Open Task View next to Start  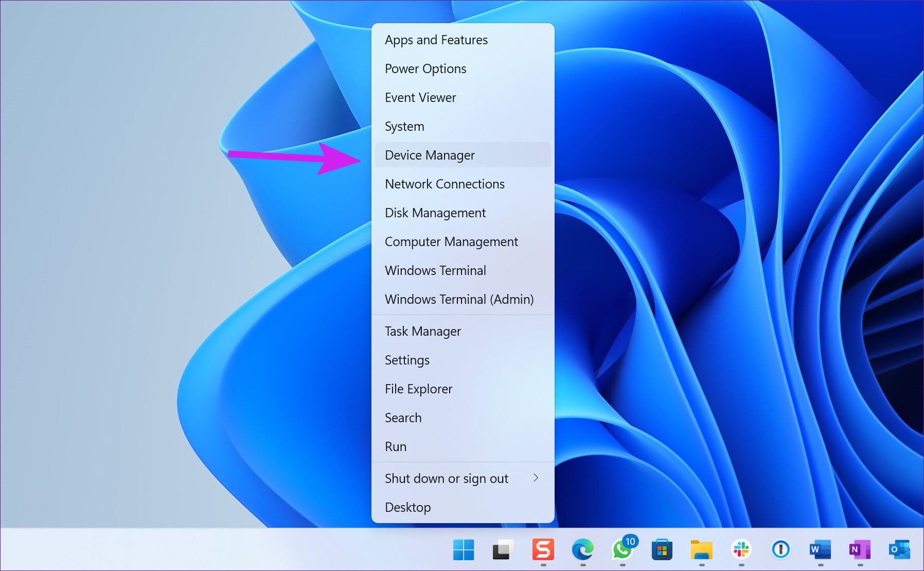503,550
